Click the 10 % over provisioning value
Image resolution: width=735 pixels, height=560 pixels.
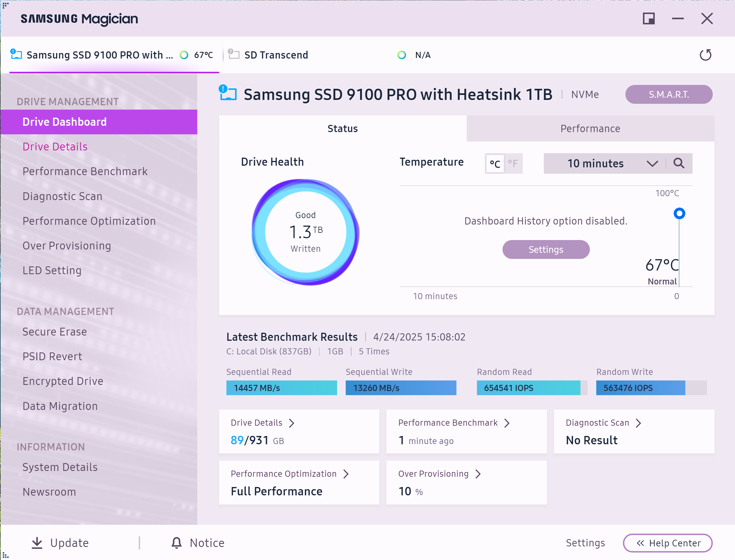coord(410,491)
